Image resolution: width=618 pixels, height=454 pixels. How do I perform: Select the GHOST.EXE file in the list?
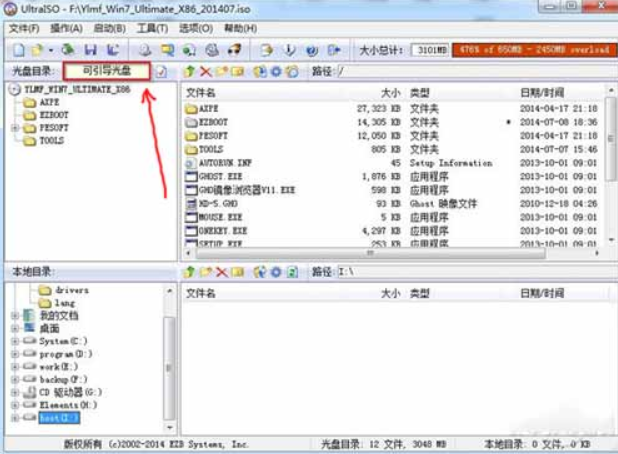[220, 176]
